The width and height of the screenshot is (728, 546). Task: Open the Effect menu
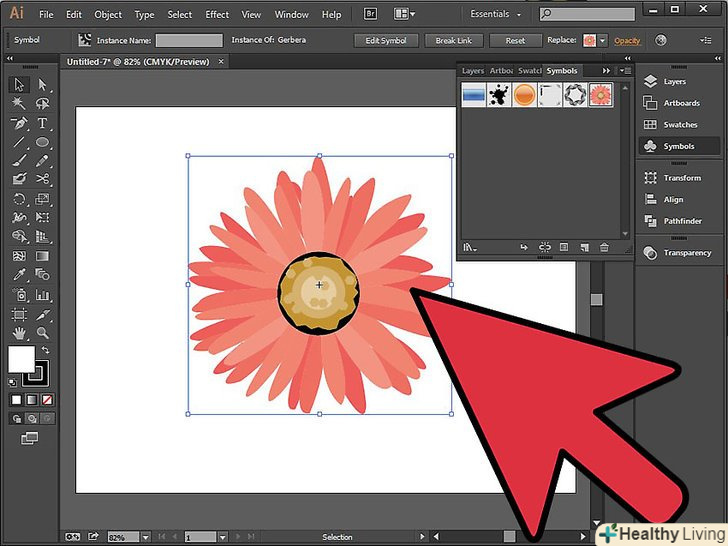[217, 15]
